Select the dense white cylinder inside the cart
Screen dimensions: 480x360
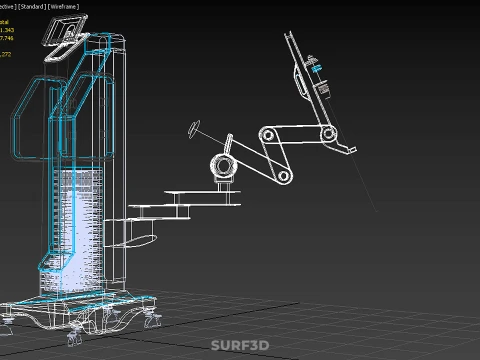tap(77, 230)
